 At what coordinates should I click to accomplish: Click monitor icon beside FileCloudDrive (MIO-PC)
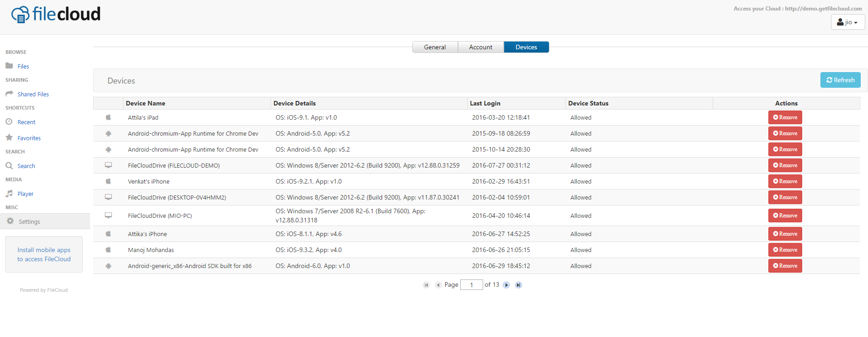coord(108,215)
